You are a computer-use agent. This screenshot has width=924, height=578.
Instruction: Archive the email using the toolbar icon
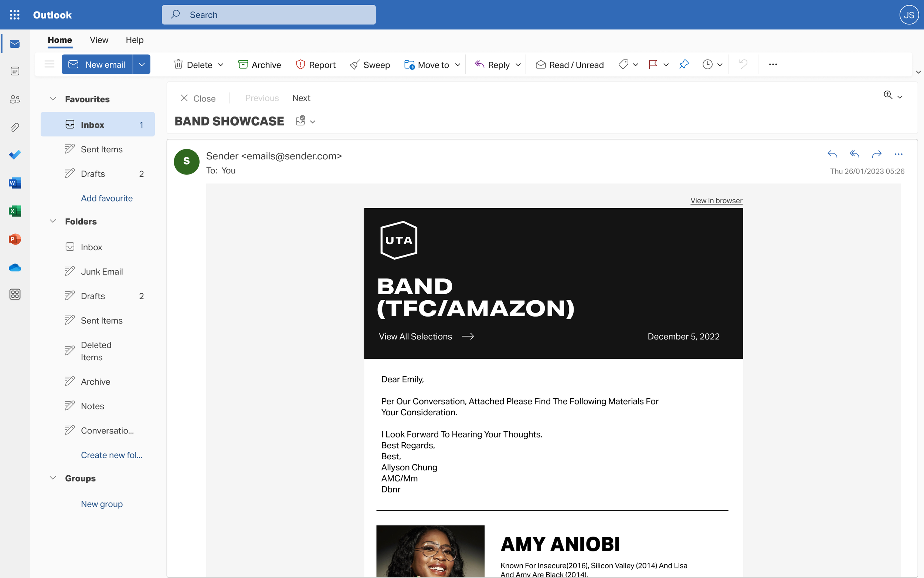(260, 64)
